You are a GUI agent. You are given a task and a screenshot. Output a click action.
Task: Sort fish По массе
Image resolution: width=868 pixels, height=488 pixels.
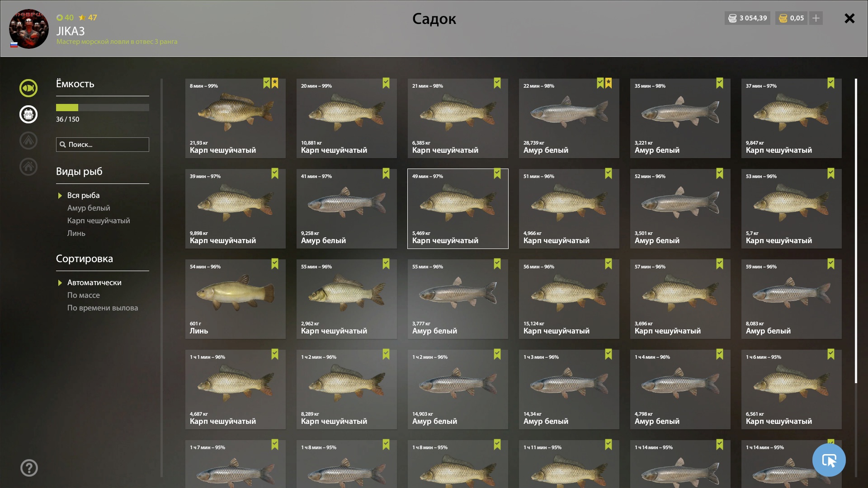84,295
